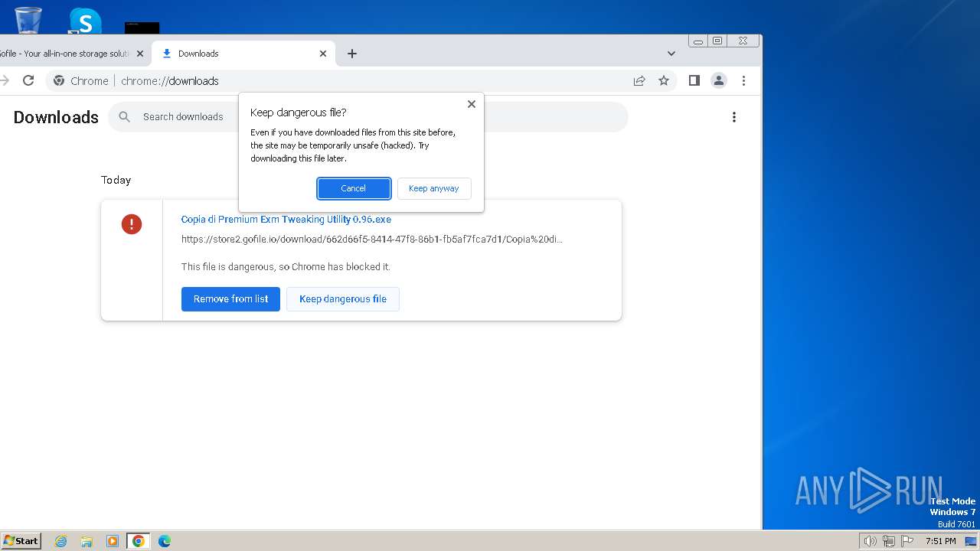Screen dimensions: 980x551
Task: Click the 7:51 PM clock
Action: point(941,541)
